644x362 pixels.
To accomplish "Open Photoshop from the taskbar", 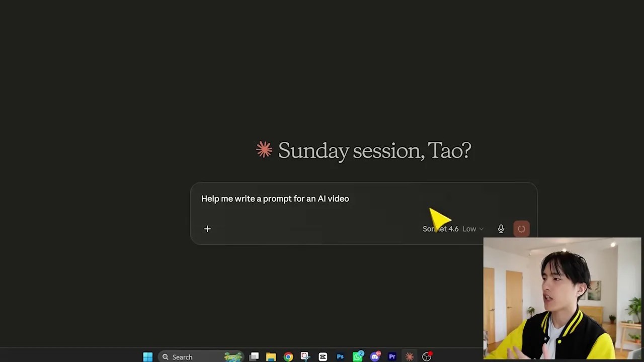I will click(340, 357).
